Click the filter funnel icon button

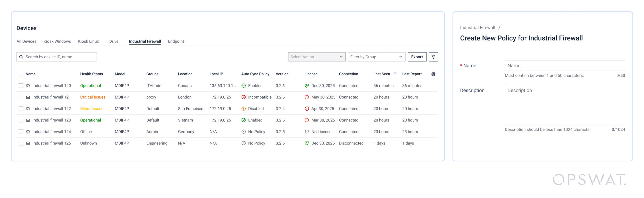433,57
